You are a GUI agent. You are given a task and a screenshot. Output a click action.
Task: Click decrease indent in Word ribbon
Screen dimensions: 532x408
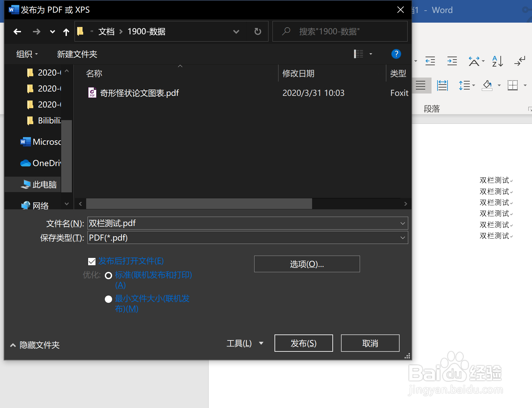point(430,61)
